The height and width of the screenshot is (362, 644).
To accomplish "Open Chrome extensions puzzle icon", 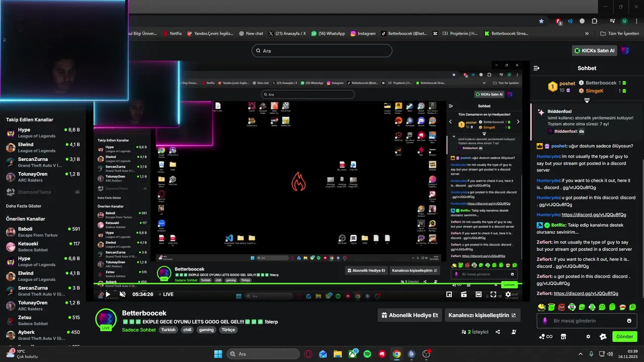I will tap(594, 21).
